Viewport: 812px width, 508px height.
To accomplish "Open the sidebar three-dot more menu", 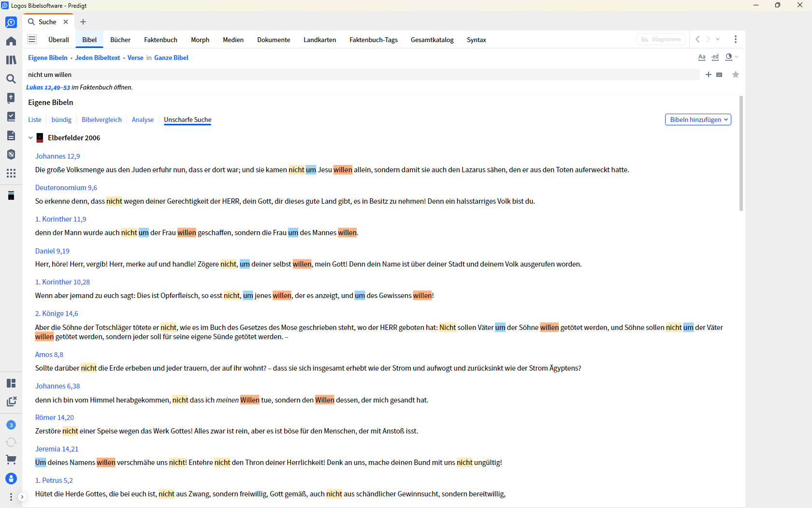I will point(11,497).
